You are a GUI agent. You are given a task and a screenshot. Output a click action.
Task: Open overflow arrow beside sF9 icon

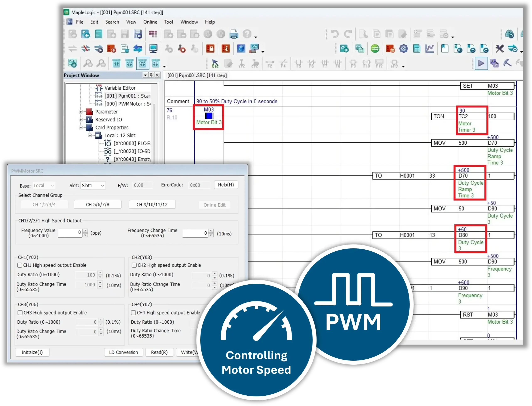(x=403, y=66)
